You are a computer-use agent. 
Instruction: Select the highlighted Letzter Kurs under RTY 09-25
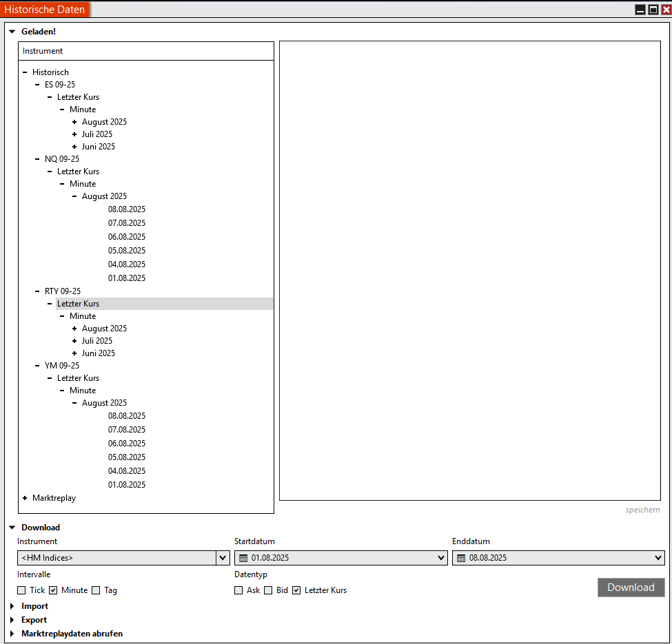(x=79, y=304)
